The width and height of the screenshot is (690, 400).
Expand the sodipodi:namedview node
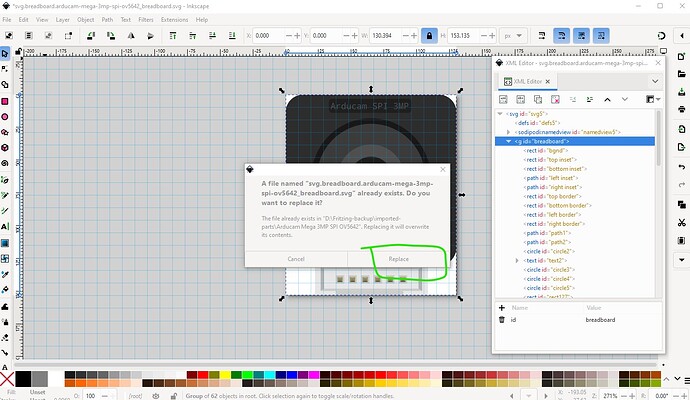click(508, 132)
